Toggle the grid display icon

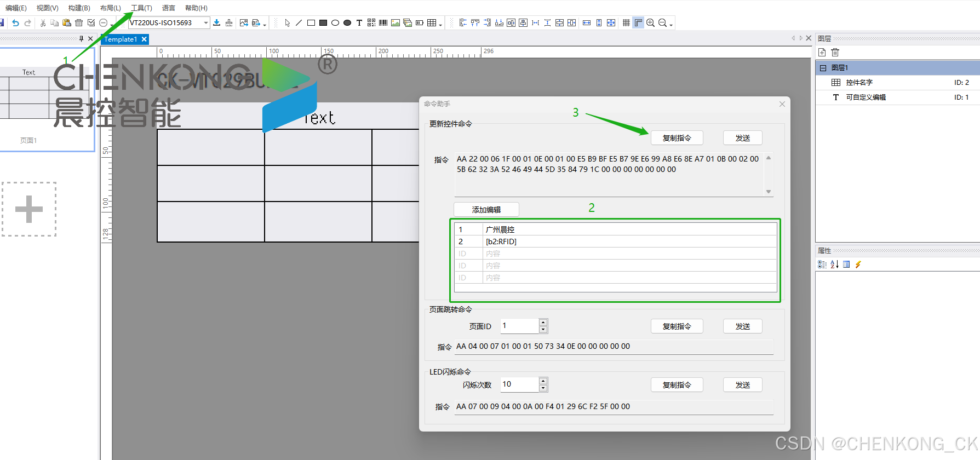(x=626, y=23)
